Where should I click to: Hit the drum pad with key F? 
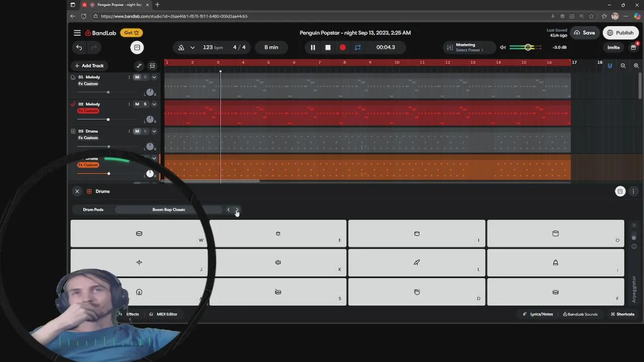click(x=555, y=292)
